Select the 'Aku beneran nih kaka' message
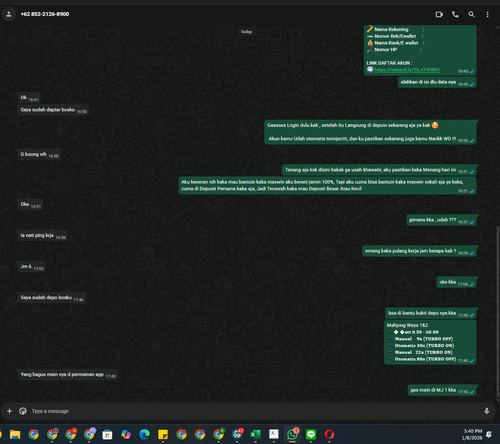Screen dimensions: 500x444 click(x=327, y=185)
